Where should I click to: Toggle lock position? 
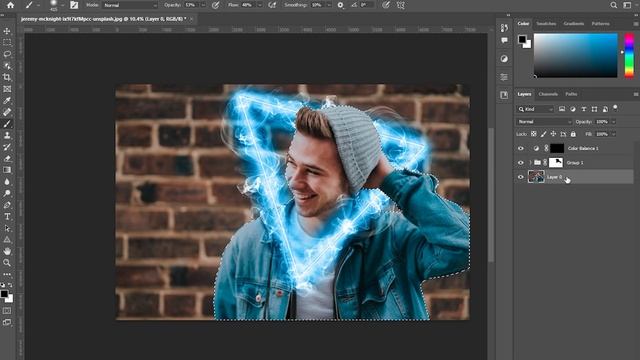(553, 134)
